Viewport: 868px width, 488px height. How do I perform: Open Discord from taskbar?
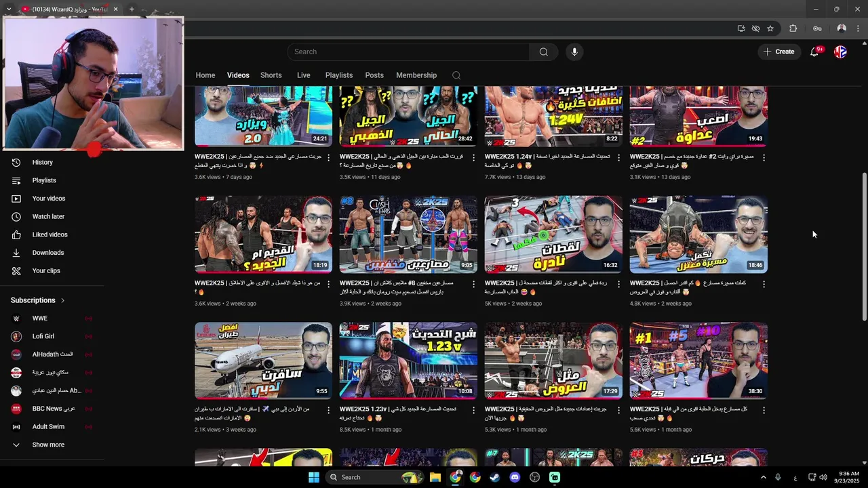[515, 477]
